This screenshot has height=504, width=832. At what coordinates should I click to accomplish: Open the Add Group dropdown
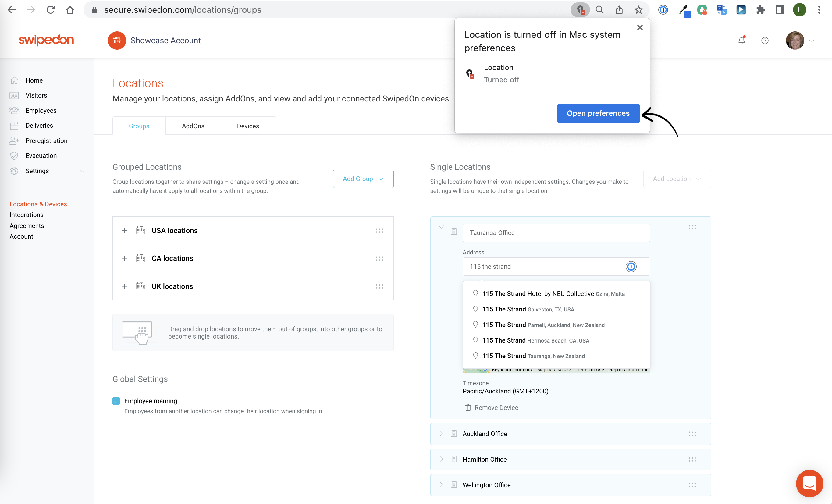tap(363, 179)
